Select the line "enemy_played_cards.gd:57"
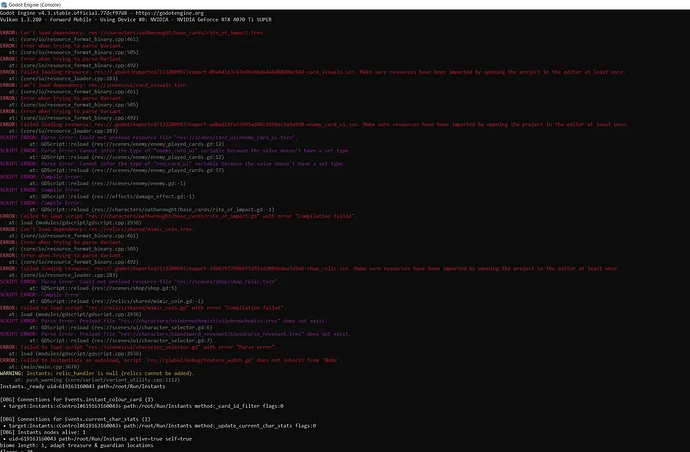The height and width of the screenshot is (452, 690). tap(127, 170)
